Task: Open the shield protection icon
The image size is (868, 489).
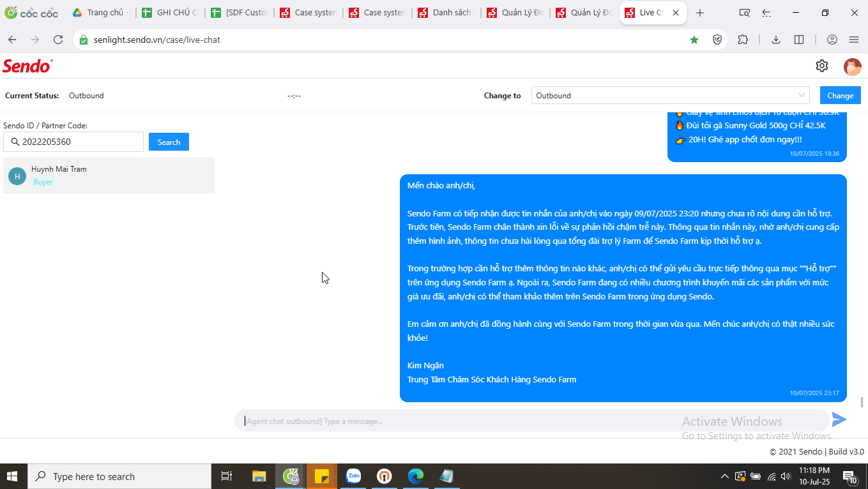Action: point(717,40)
